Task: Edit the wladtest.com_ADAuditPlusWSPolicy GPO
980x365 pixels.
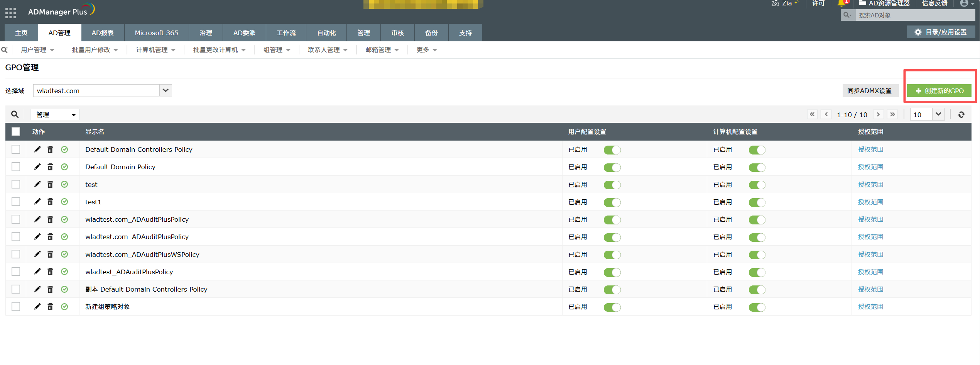Action: [37, 254]
